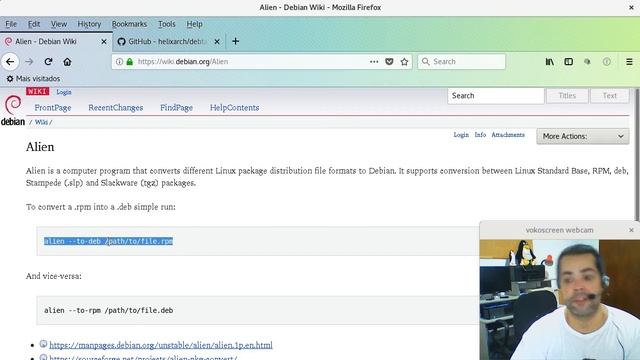Close the vokoscreen webcam window
The image size is (640, 360).
[x=631, y=230]
